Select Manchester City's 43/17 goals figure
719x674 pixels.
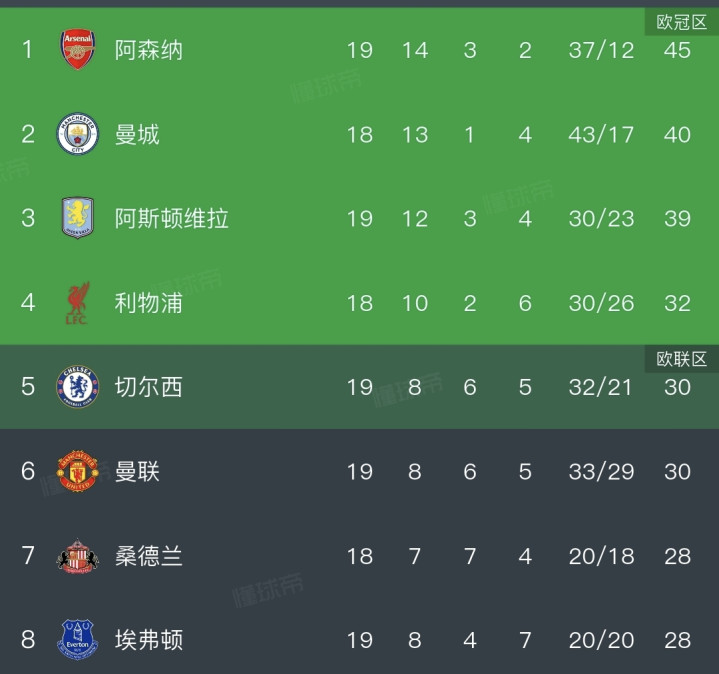tap(601, 134)
